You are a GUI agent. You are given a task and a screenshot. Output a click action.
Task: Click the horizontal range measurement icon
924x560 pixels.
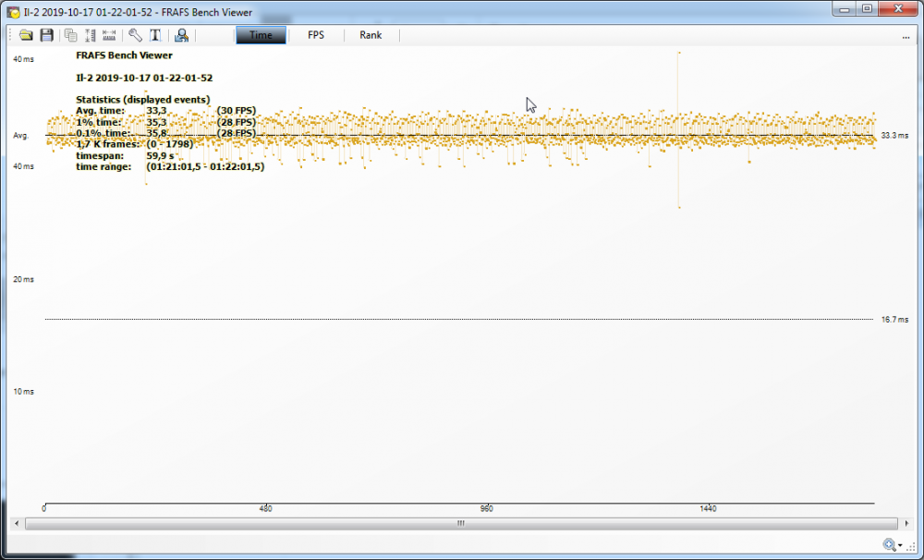108,35
